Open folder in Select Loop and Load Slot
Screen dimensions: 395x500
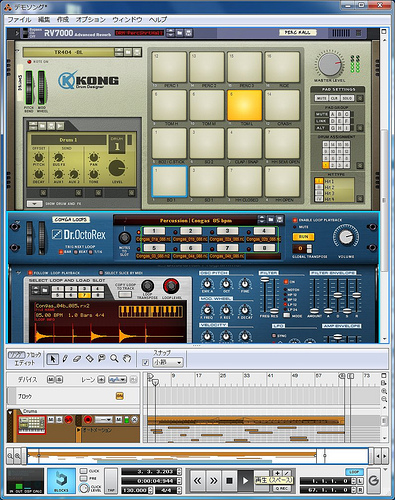(44, 290)
